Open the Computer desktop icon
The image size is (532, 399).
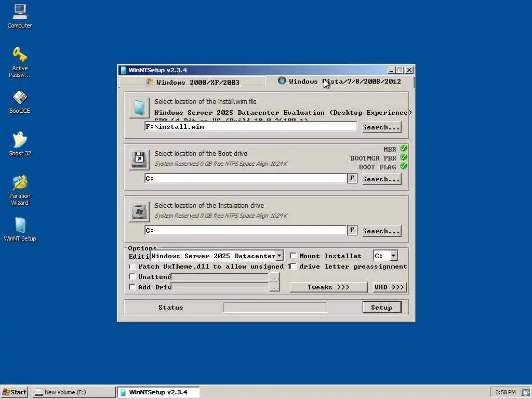(20, 16)
